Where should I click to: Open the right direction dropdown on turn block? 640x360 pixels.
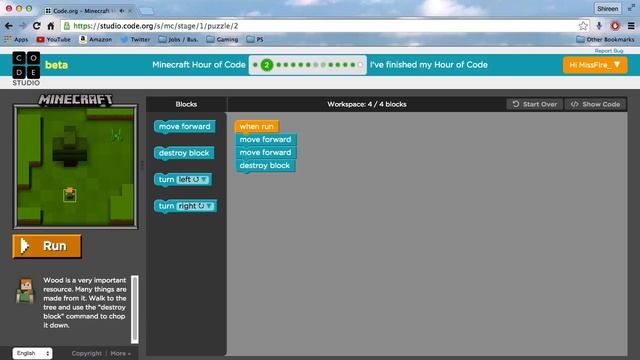[195, 206]
